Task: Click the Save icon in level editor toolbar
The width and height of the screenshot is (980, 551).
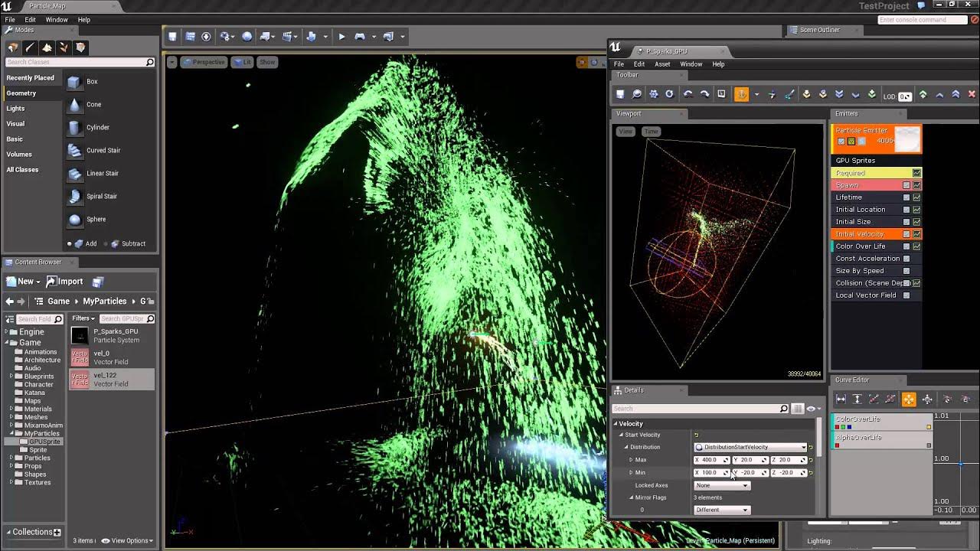Action: 173,36
